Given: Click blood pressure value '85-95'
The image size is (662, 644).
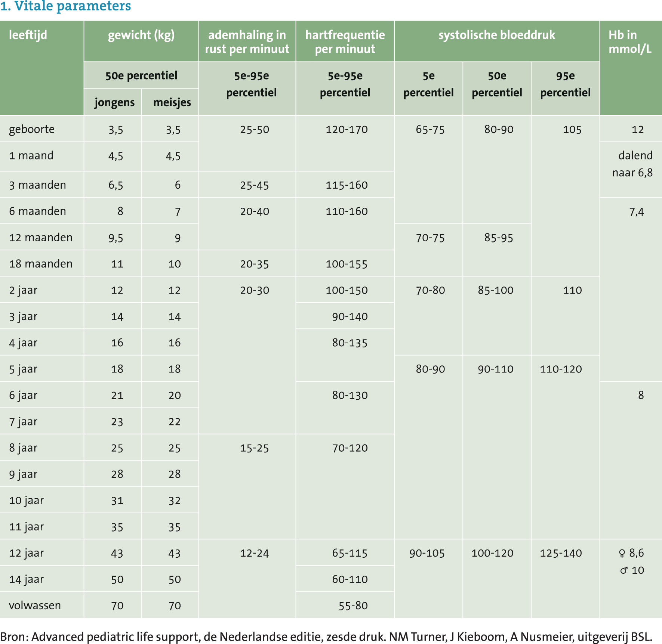Looking at the screenshot, I should (x=499, y=238).
